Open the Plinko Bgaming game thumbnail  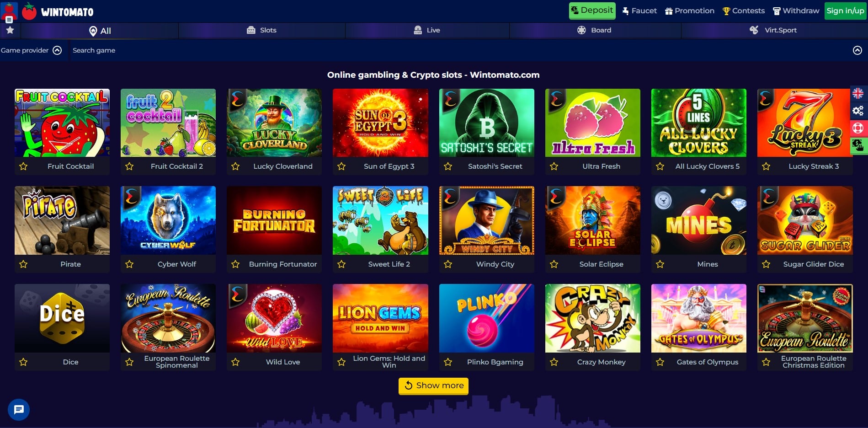(x=486, y=318)
